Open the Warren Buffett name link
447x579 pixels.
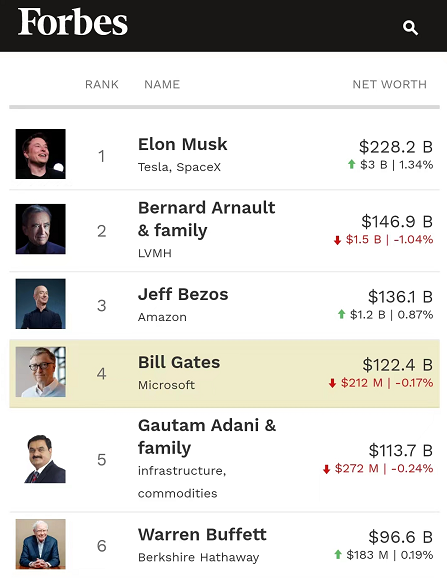pyautogui.click(x=202, y=534)
